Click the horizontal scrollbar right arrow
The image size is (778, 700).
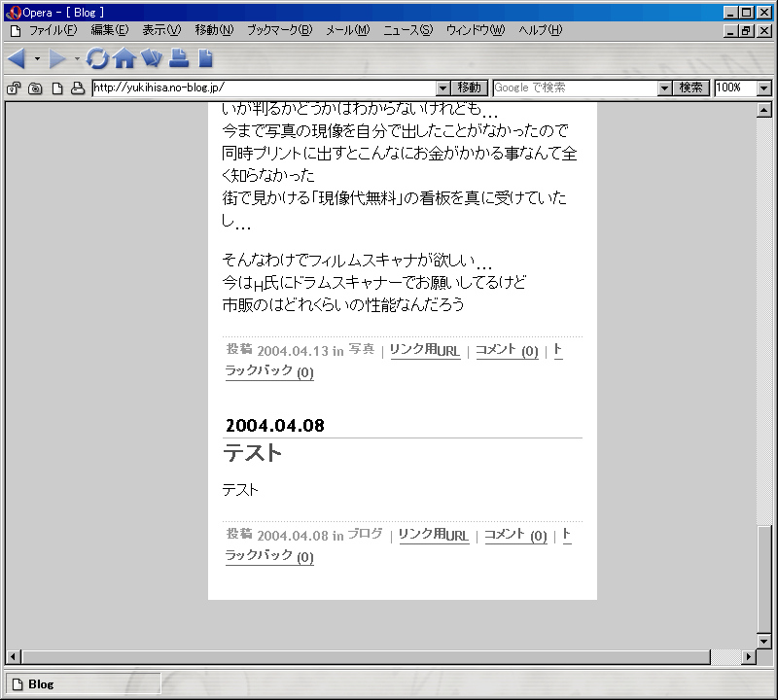point(749,657)
